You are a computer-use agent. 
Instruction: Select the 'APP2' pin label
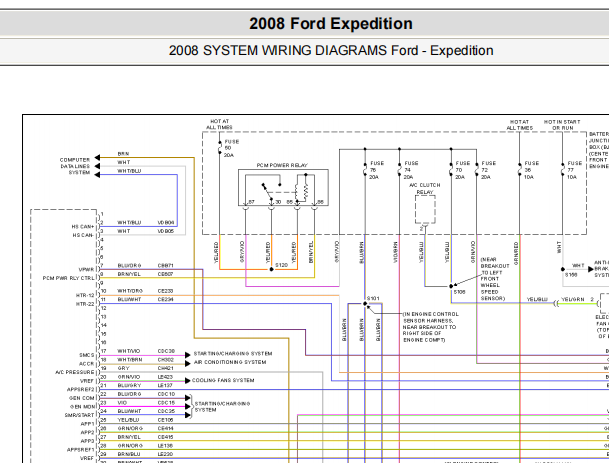coord(87,432)
